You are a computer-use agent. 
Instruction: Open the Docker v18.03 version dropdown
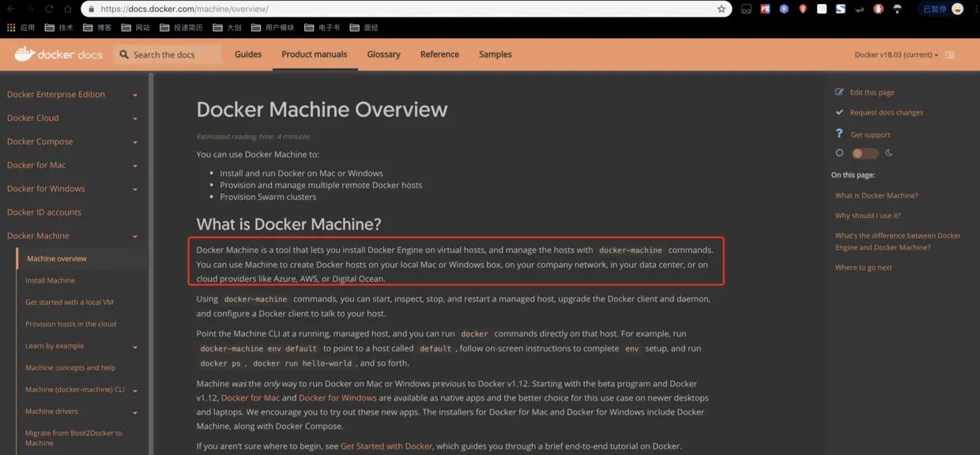tap(896, 55)
